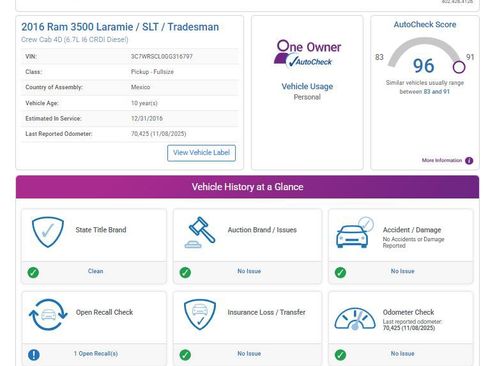Click the Open Recall Check label
This screenshot has height=366, width=488.
(104, 312)
